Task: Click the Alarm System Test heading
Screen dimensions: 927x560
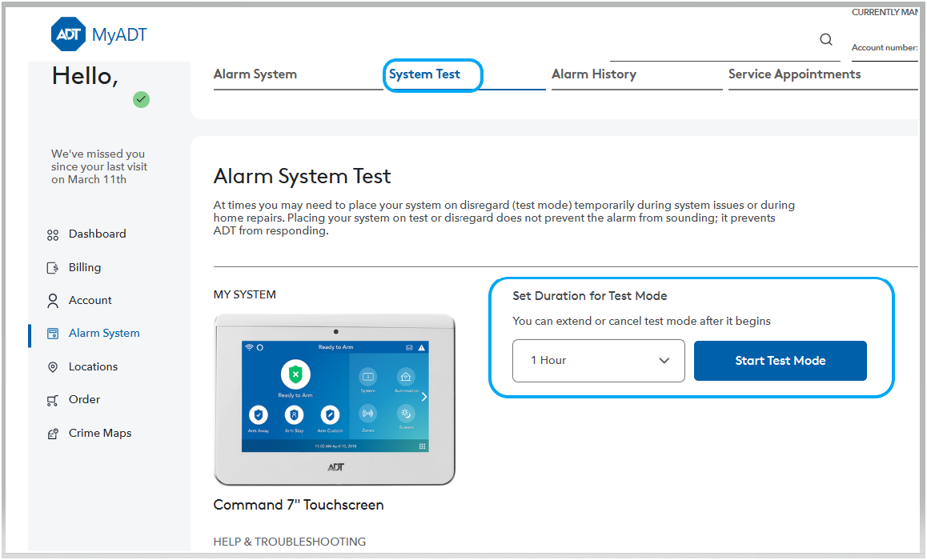Action: tap(302, 176)
